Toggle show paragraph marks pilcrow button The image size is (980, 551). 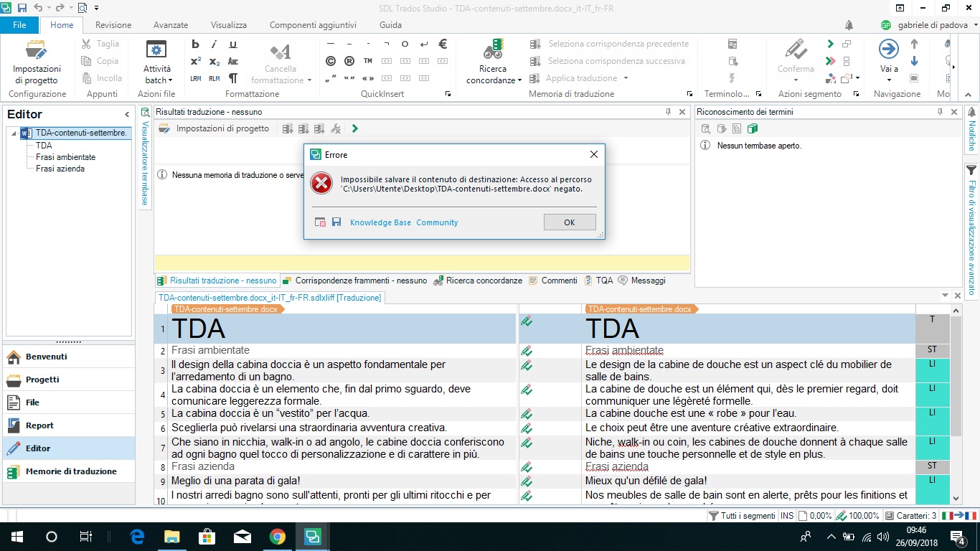coord(232,78)
